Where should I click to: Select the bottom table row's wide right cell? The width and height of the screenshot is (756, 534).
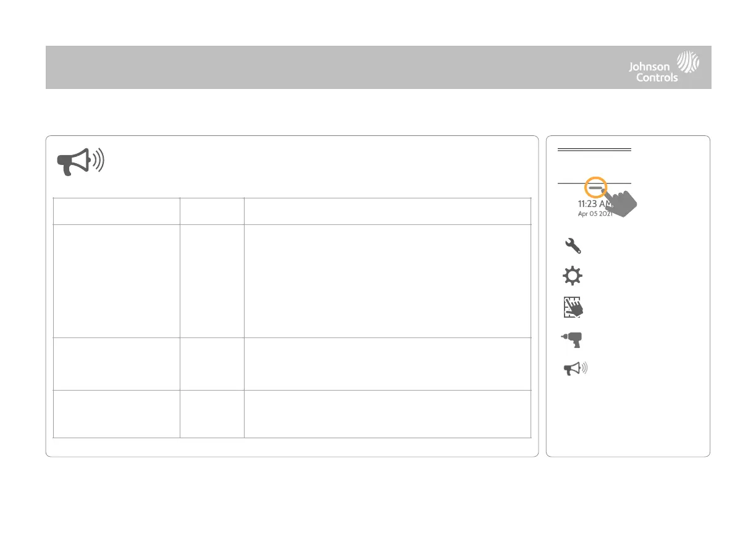(x=388, y=413)
